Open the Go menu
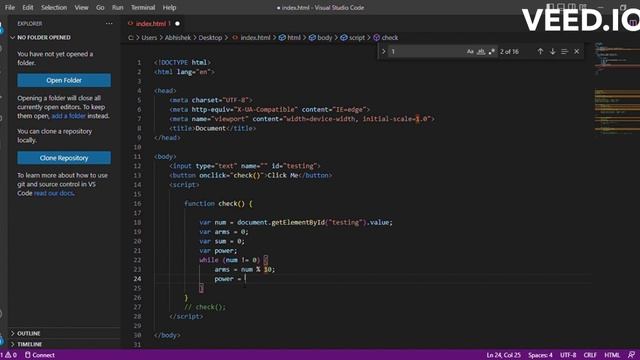640x360 pixels. (100, 7)
